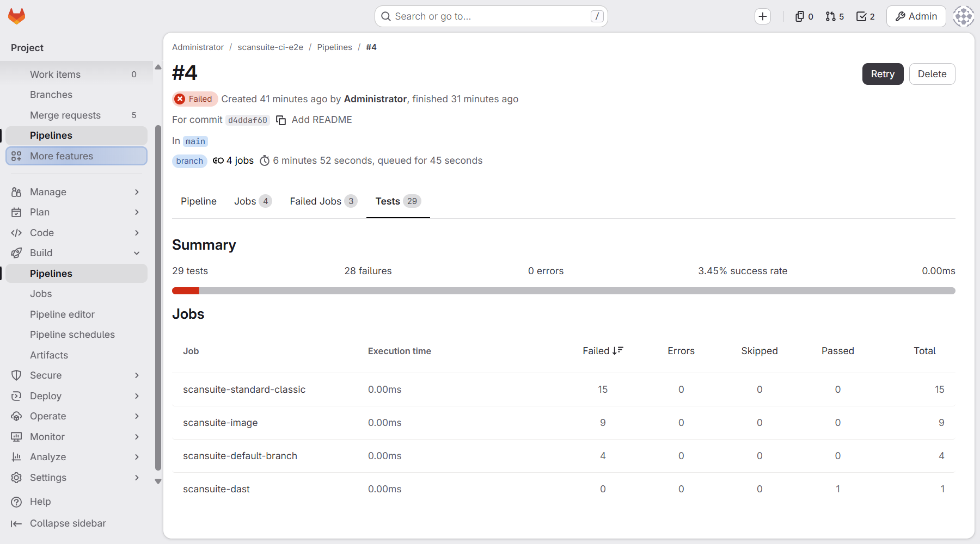Click the Settings gear icon in sidebar

(x=16, y=478)
